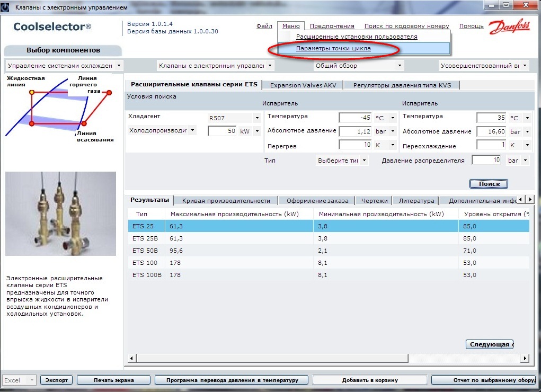541x392 pixels.
Task: Click Максимальная производительность (kW) column header
Action: click(239, 214)
